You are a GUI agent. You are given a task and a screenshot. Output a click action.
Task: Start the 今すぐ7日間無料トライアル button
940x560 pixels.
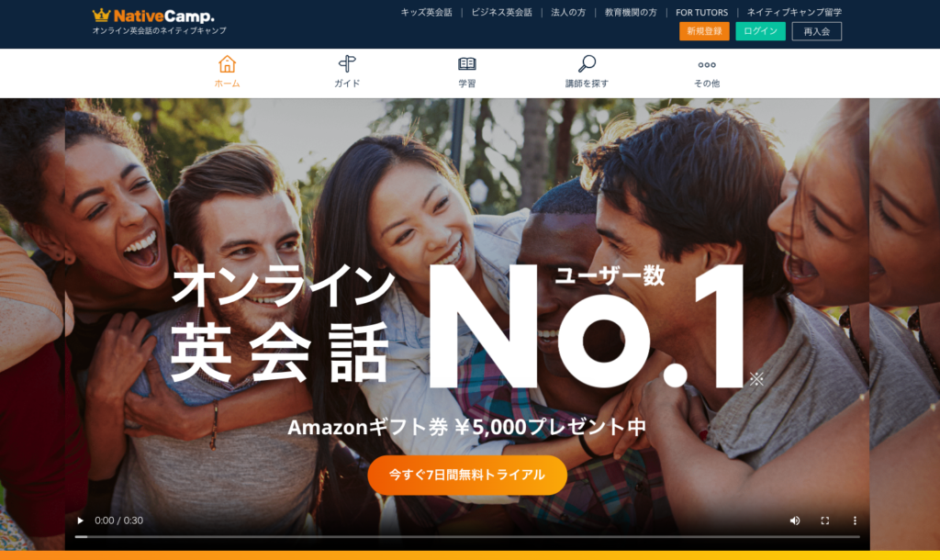(x=467, y=475)
